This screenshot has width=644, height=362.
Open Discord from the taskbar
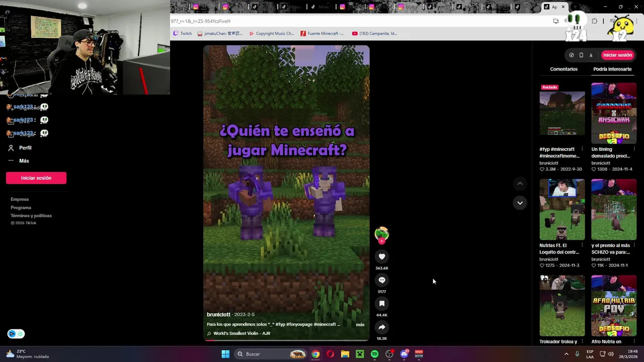404,354
